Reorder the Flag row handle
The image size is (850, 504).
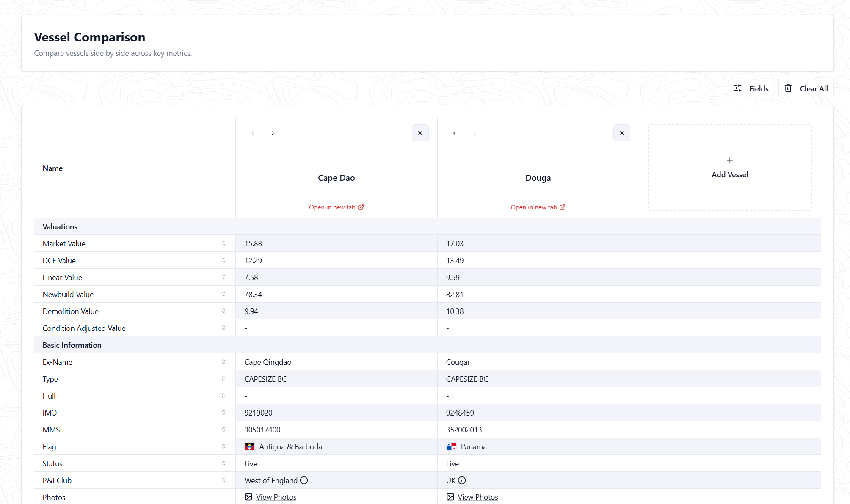click(224, 446)
